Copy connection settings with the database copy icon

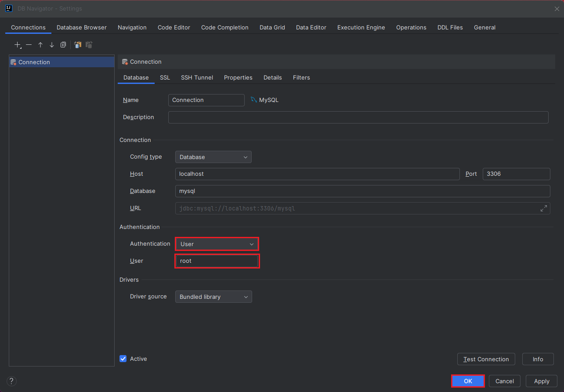(x=78, y=44)
